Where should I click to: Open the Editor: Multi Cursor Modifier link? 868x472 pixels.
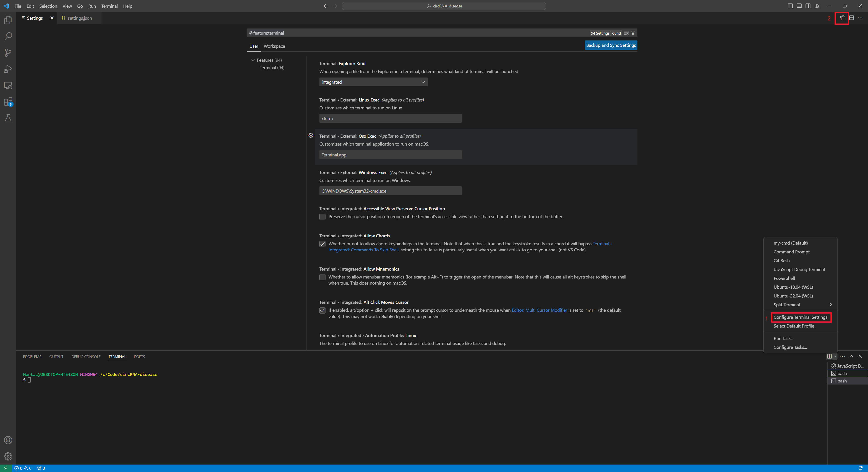(539, 310)
